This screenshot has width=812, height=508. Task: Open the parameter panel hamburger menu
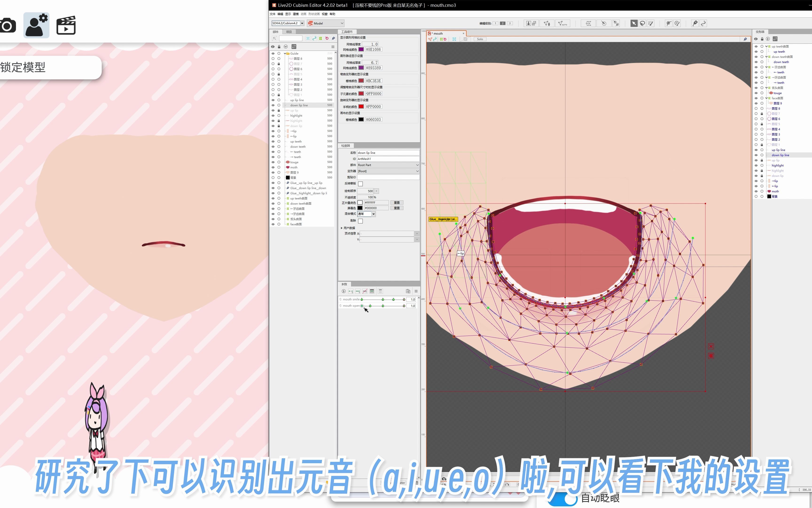click(416, 291)
